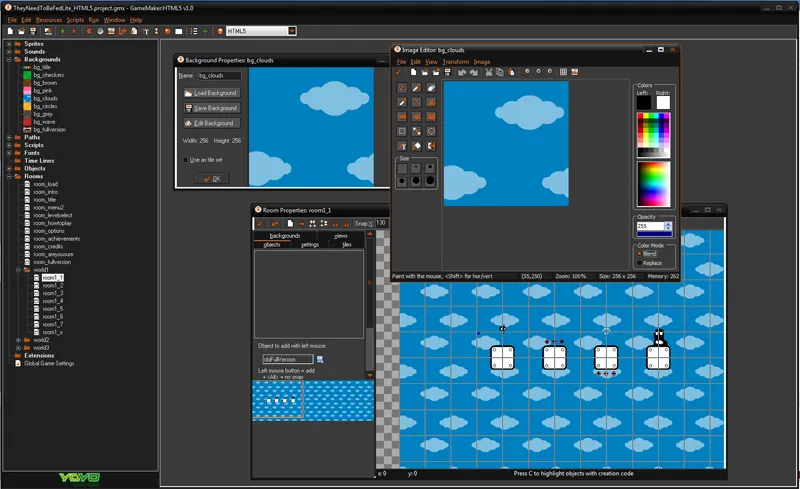The image size is (800, 489).
Task: Expand the world2 folder
Action: coord(18,340)
